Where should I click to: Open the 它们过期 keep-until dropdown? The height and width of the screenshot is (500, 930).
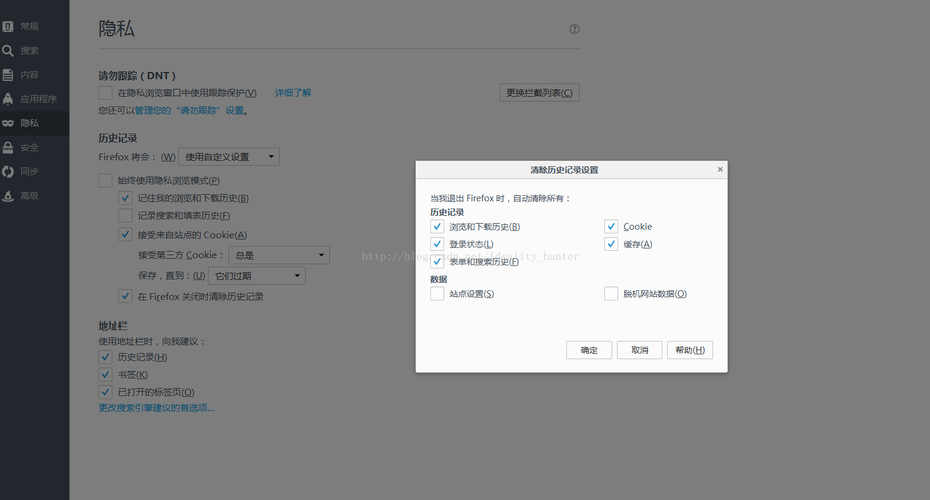(257, 276)
